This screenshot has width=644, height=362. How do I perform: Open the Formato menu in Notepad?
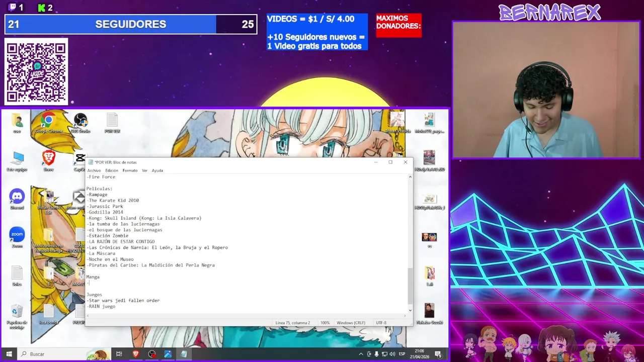pyautogui.click(x=130, y=170)
